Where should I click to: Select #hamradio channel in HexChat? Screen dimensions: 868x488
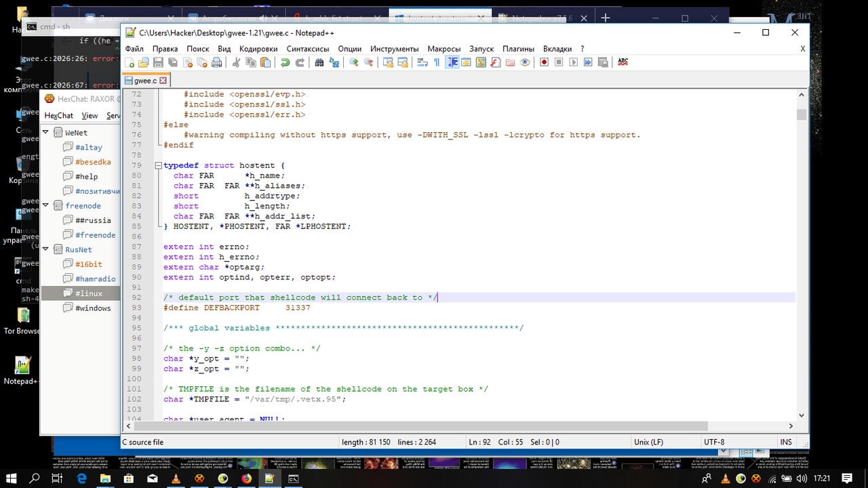click(x=95, y=279)
